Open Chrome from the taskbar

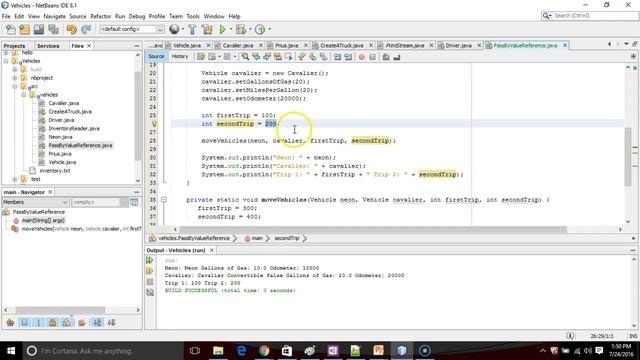click(x=264, y=351)
